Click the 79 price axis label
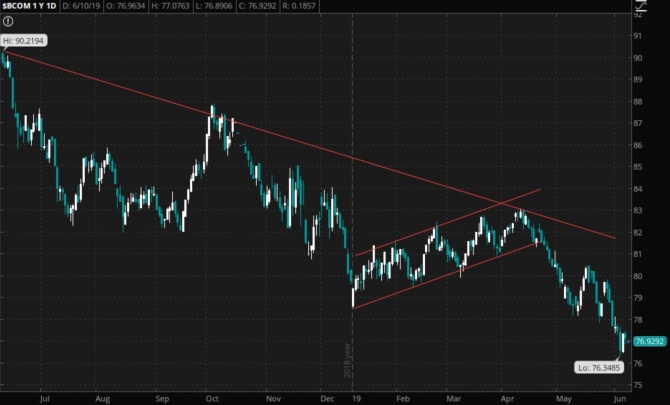The image size is (670, 405). point(638,298)
